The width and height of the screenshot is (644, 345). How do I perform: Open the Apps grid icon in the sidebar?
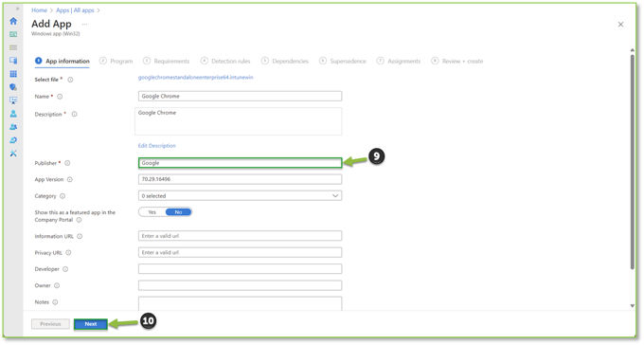point(13,74)
